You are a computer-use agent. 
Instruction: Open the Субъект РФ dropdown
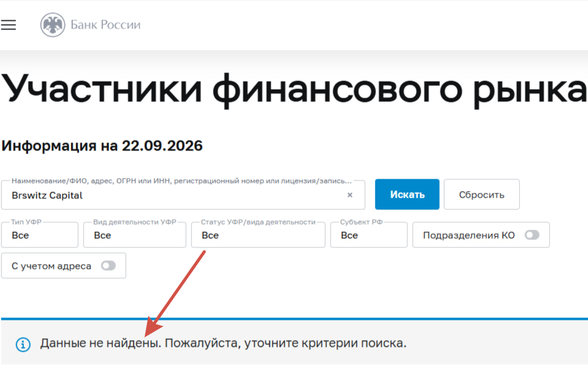[369, 235]
